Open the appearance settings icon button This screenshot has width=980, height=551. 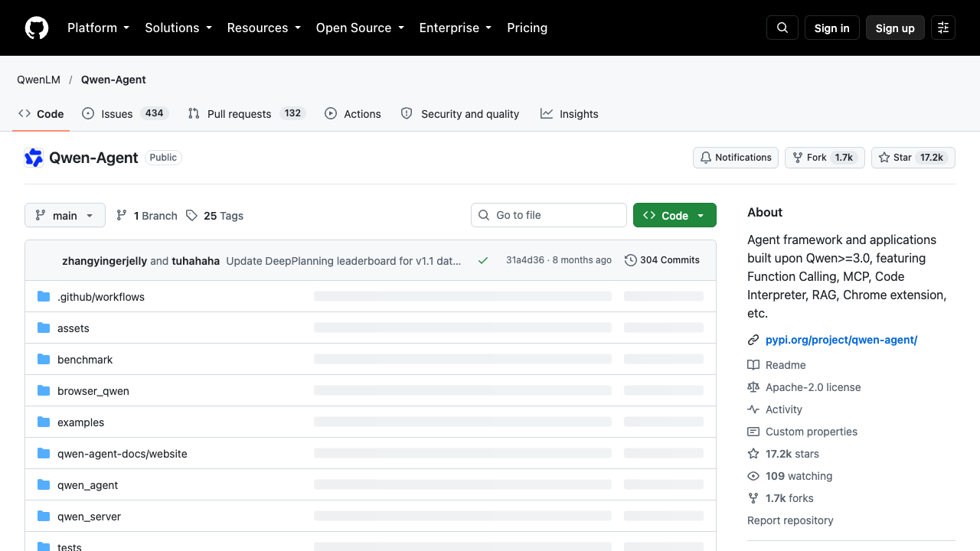coord(943,28)
